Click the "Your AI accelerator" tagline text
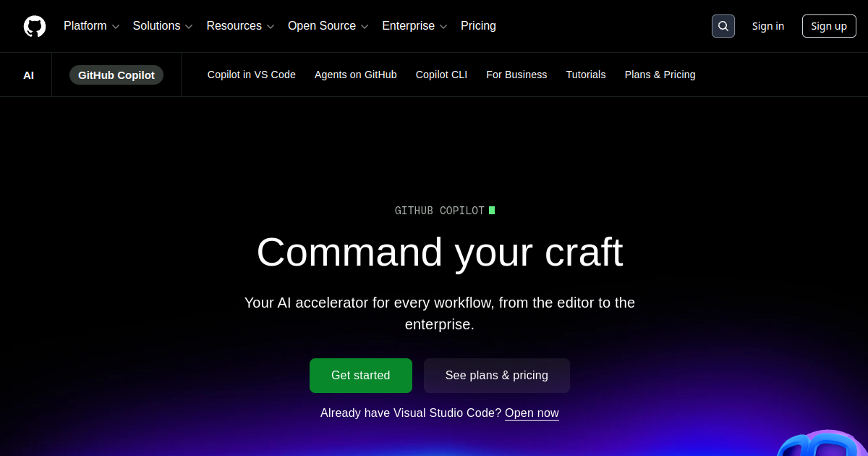 [440, 313]
